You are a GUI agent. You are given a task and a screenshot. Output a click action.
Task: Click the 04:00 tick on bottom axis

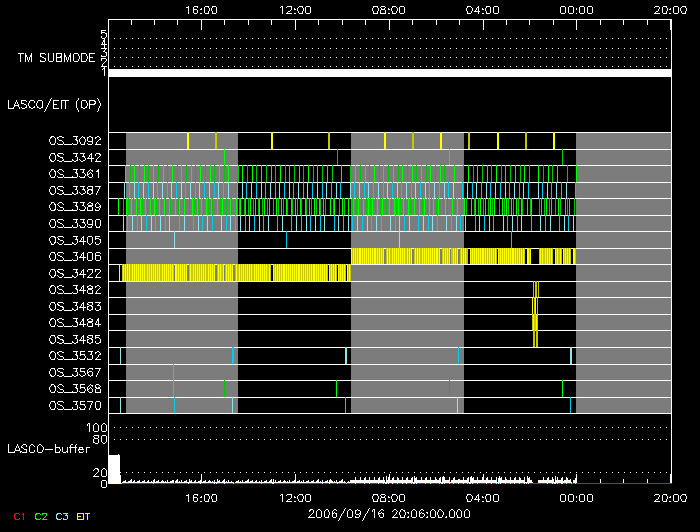point(483,497)
